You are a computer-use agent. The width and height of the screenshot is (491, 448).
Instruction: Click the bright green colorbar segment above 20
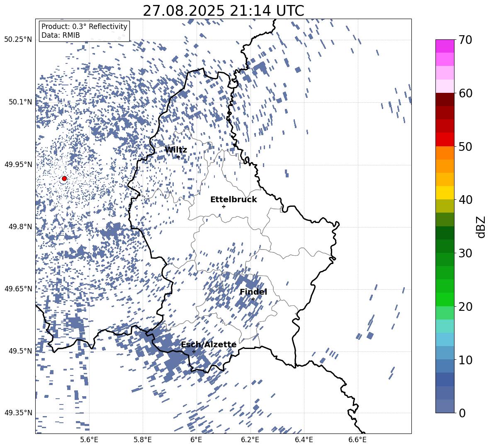(x=445, y=299)
